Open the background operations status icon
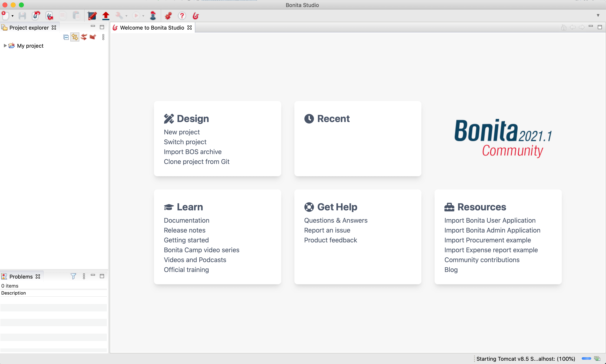This screenshot has width=606, height=364. click(597, 359)
